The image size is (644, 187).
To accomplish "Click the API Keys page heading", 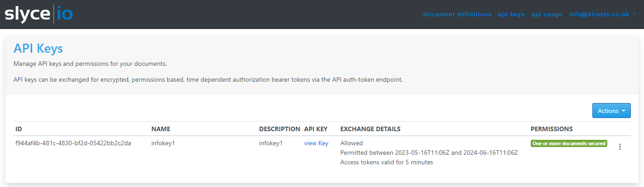I will click(x=38, y=49).
